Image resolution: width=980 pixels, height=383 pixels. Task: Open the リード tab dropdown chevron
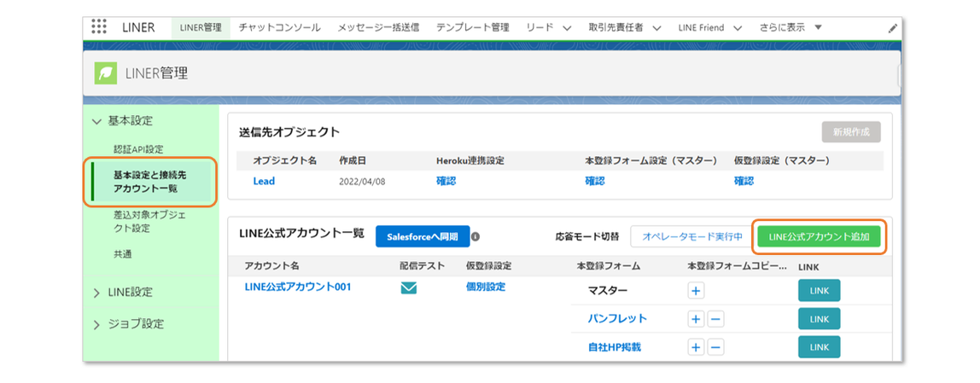[567, 28]
